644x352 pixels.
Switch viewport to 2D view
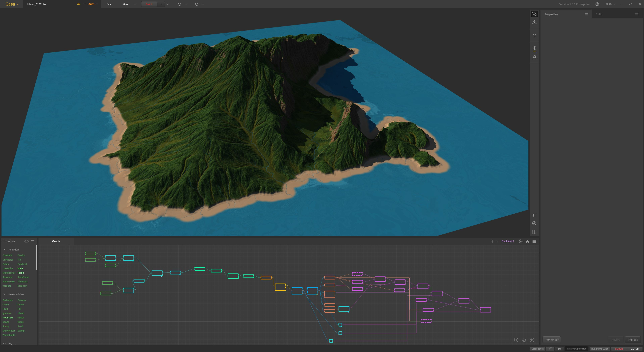pos(534,36)
